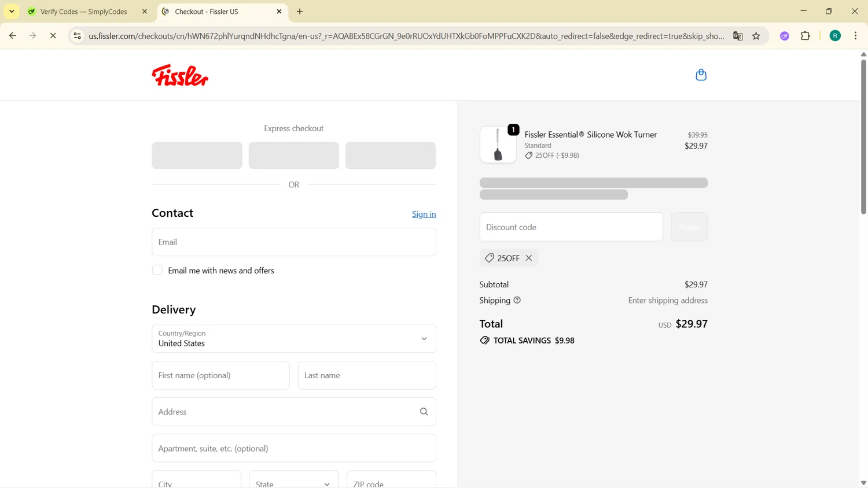Click the first express checkout button
Screen dimensions: 868x488
(x=197, y=156)
